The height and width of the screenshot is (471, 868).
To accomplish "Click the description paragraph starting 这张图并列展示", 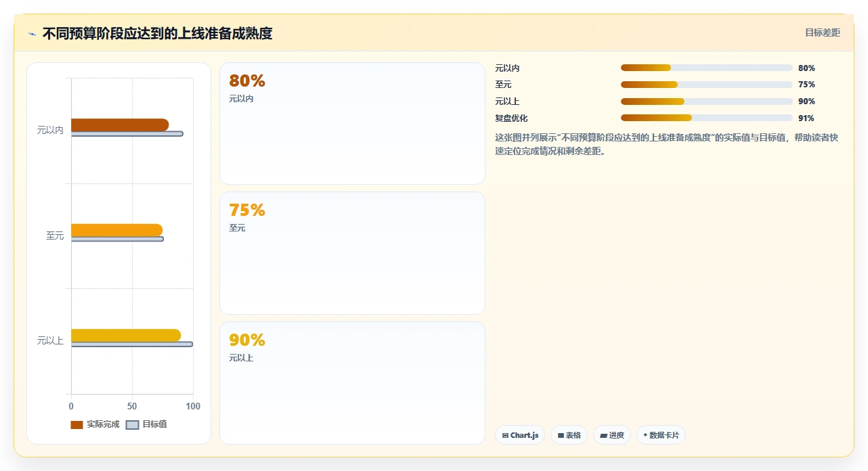I will 667,144.
